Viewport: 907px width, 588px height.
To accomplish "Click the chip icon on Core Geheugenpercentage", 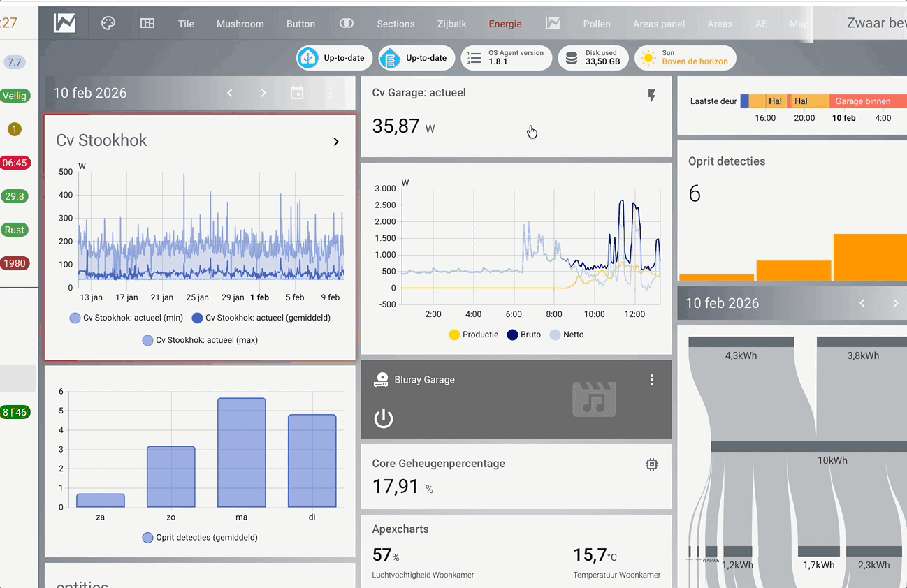I will click(651, 464).
